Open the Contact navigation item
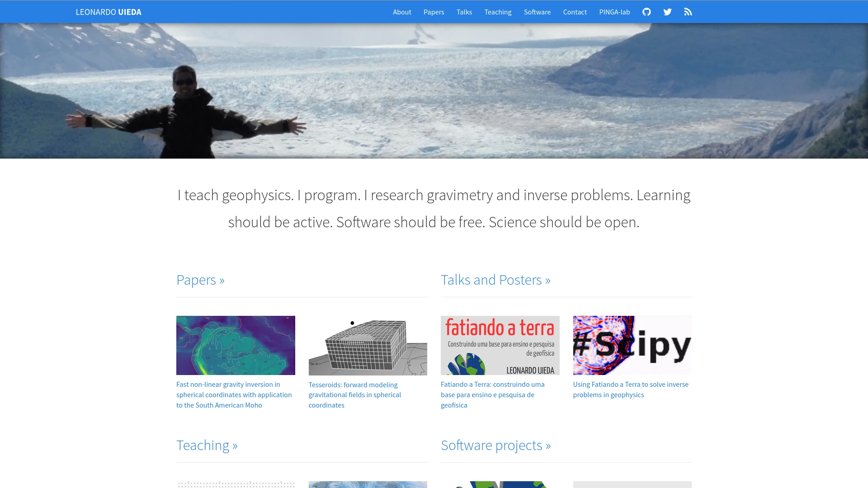 click(575, 12)
